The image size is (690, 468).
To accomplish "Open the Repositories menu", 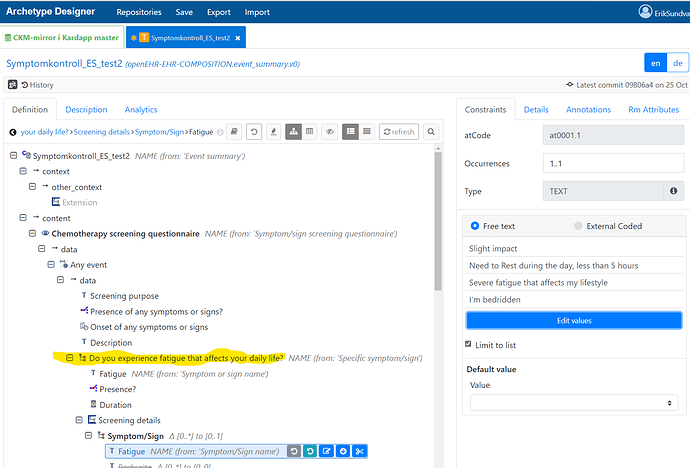I will click(x=139, y=12).
